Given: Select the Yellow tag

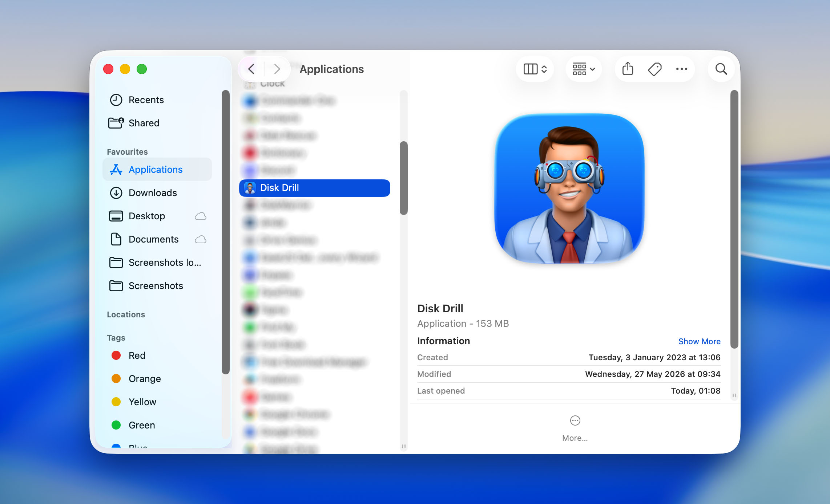Looking at the screenshot, I should coord(157,402).
